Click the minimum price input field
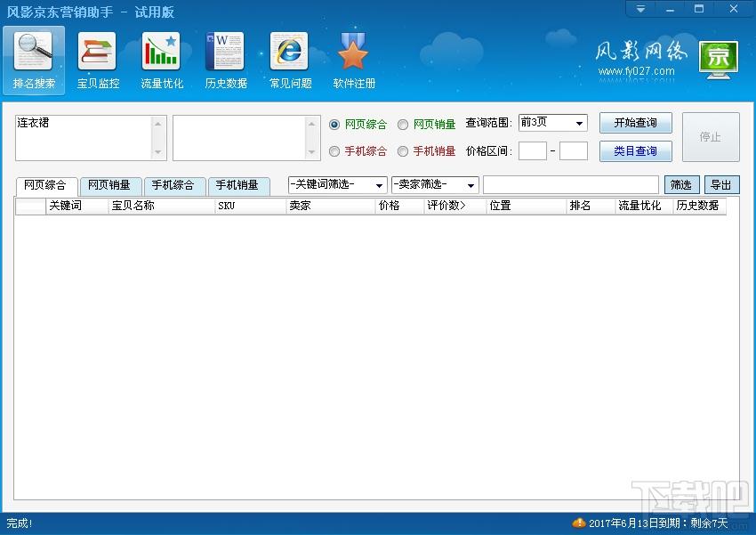Screen dimensions: 756x535 (x=532, y=151)
